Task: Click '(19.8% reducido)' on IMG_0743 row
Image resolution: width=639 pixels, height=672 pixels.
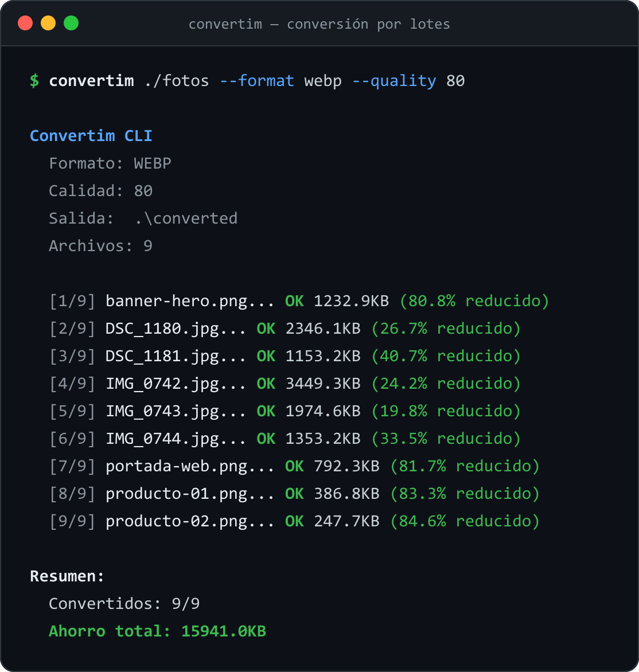Action: 446,411
